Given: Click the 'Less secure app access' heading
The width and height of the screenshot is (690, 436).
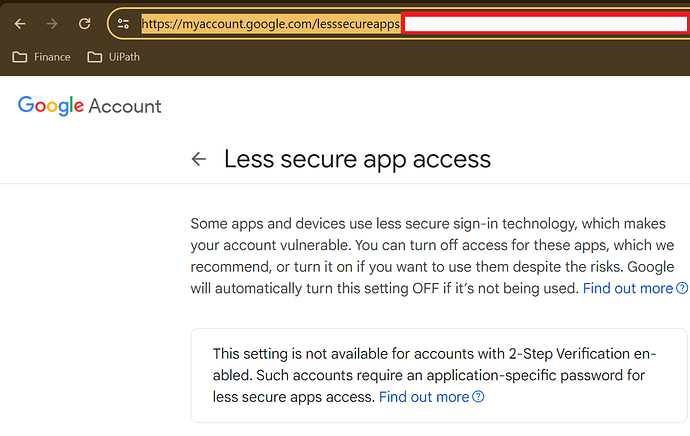Looking at the screenshot, I should [x=357, y=159].
